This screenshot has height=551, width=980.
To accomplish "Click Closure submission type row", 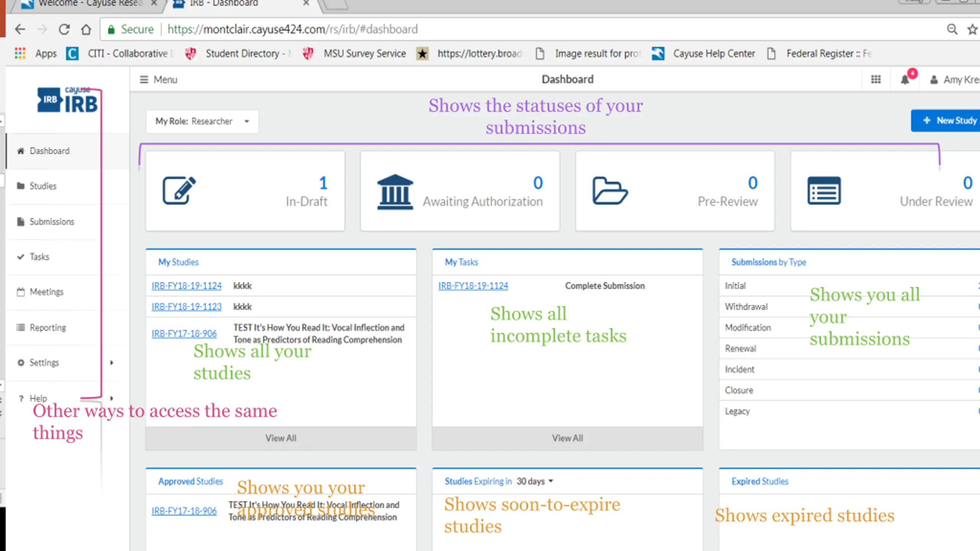I will (850, 390).
